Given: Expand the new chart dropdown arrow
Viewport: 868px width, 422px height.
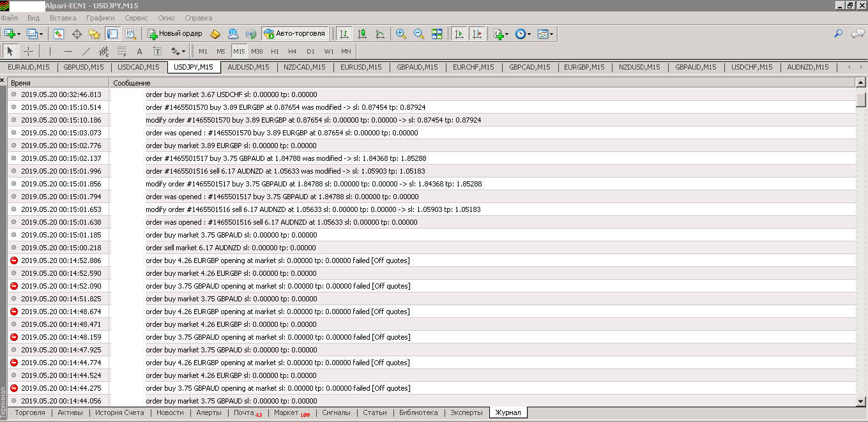Looking at the screenshot, I should 19,33.
